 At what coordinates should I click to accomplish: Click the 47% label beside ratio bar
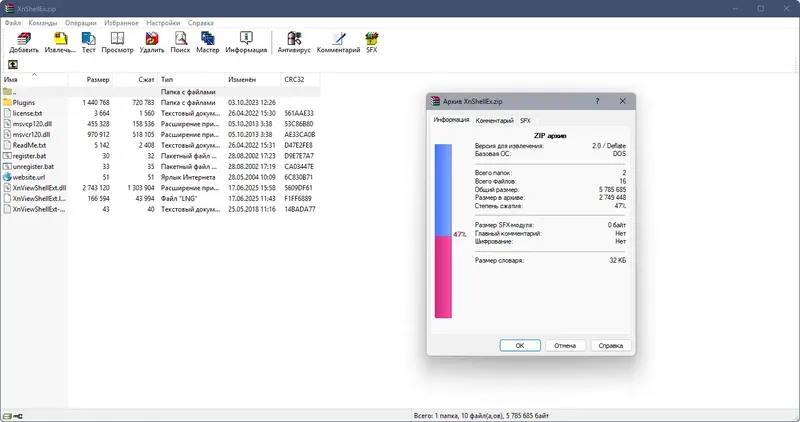click(x=460, y=234)
